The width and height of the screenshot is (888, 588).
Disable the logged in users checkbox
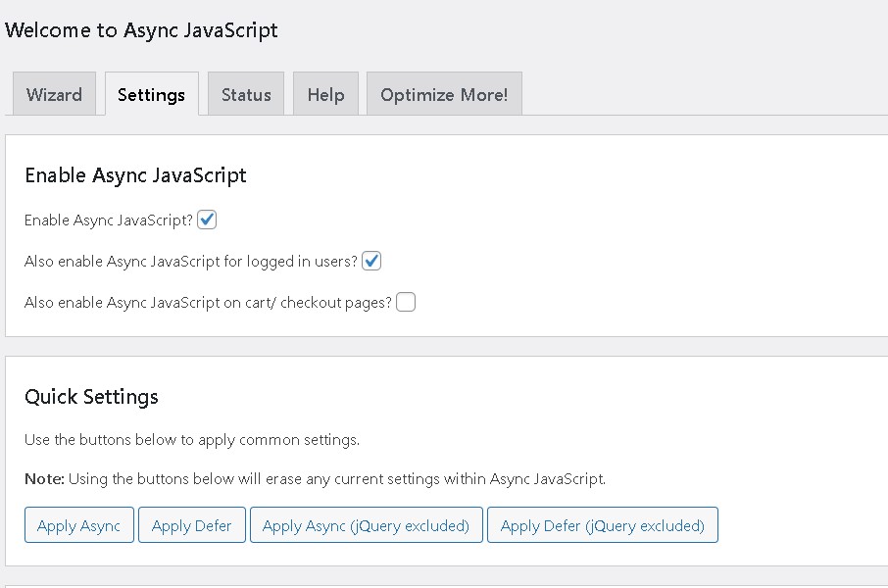pos(371,262)
